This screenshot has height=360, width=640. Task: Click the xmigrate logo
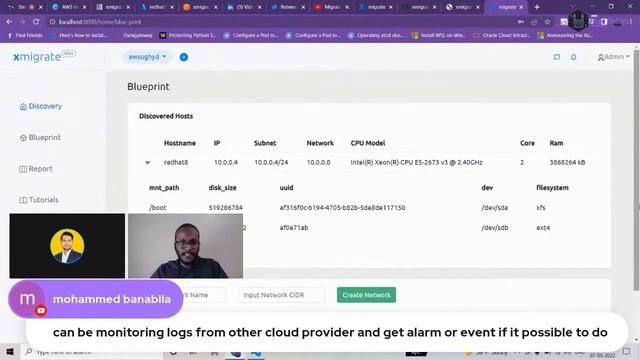coord(44,56)
